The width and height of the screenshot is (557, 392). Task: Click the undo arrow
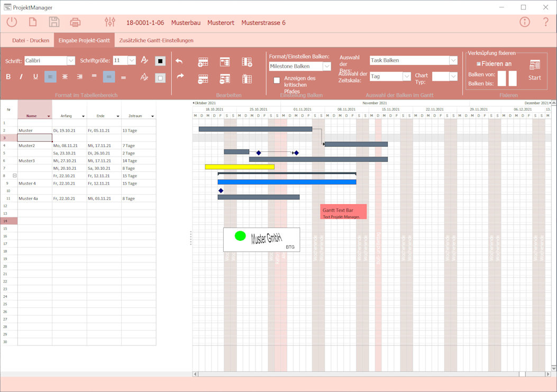pyautogui.click(x=179, y=61)
